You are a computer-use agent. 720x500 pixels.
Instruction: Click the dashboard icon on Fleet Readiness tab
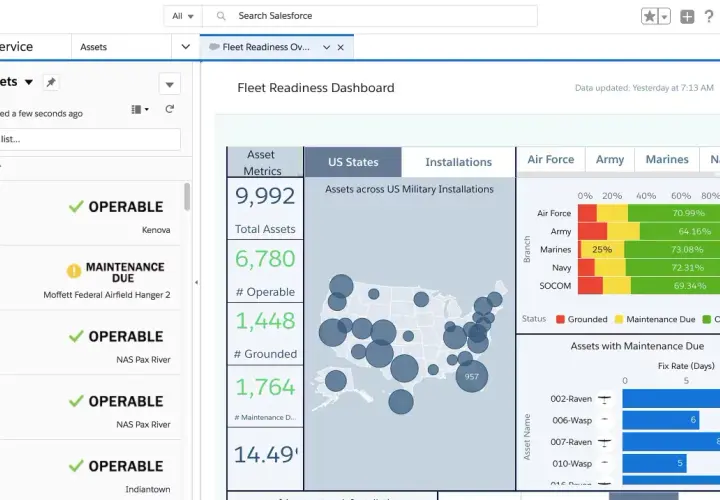tap(214, 47)
